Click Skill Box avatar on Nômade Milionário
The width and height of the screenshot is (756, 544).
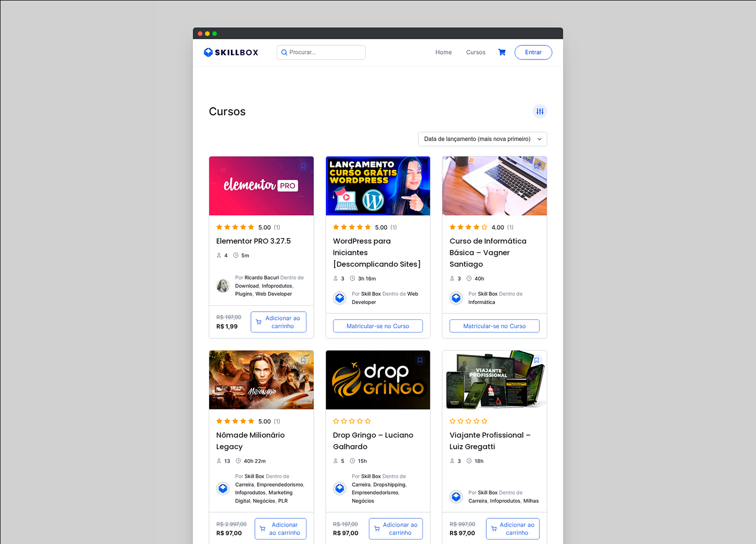tap(223, 489)
